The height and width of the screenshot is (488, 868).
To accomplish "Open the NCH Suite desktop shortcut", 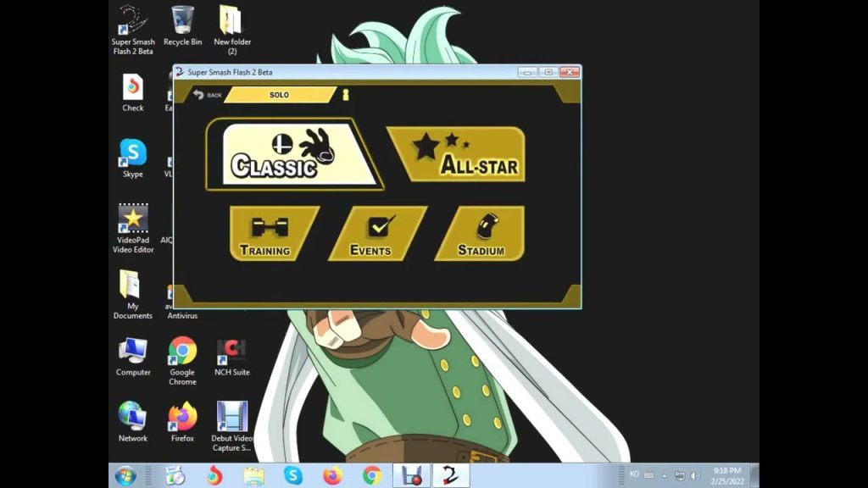I will click(x=231, y=358).
